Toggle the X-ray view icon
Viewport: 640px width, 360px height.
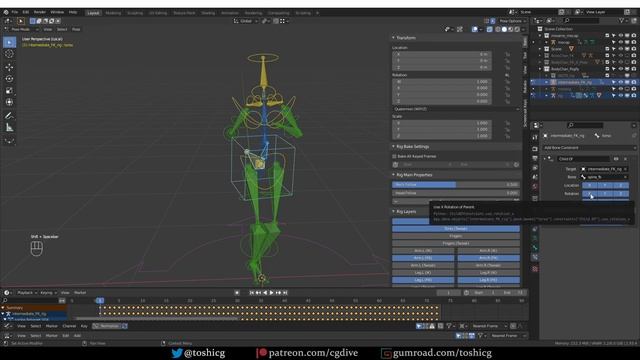click(x=489, y=29)
